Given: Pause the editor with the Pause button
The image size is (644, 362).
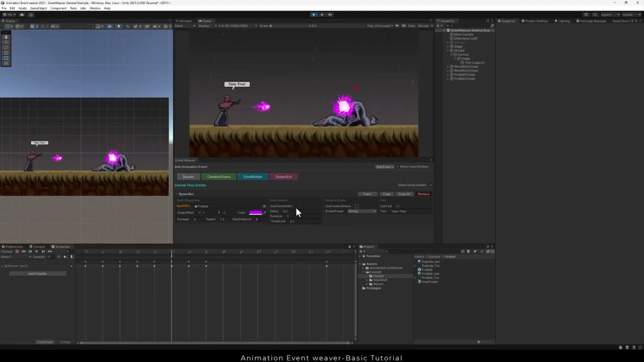Looking at the screenshot, I should 322,15.
